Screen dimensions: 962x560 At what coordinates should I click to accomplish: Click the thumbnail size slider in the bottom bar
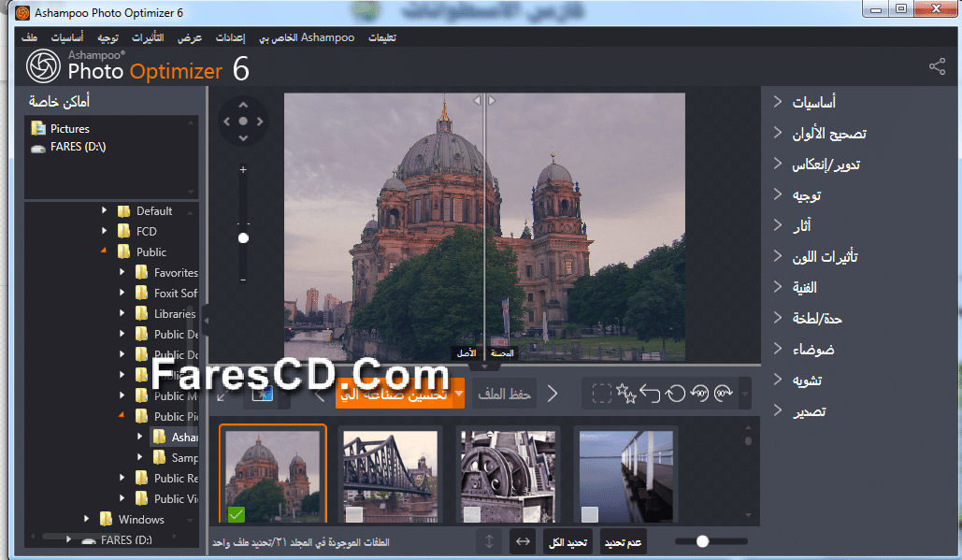(702, 541)
